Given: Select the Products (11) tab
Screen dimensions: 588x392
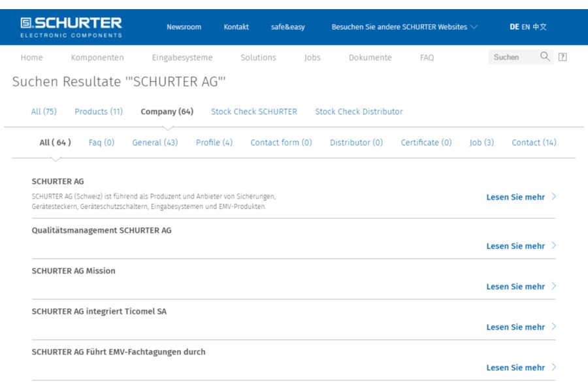Looking at the screenshot, I should (x=99, y=112).
